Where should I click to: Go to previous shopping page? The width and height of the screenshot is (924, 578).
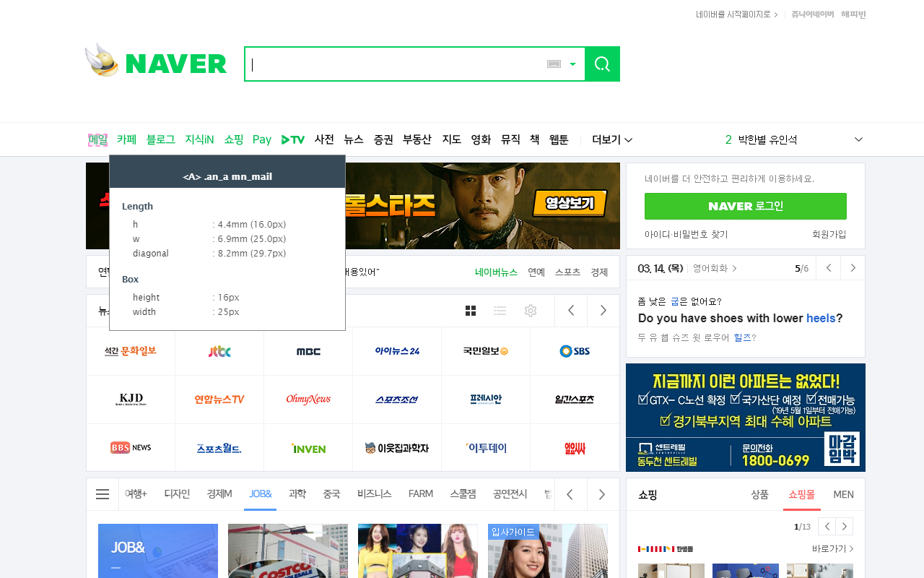pyautogui.click(x=827, y=526)
